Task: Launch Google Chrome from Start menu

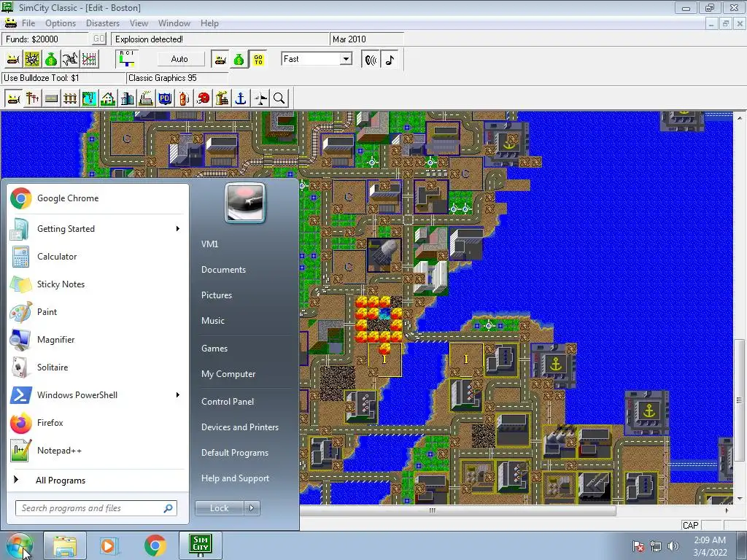Action: click(98, 198)
